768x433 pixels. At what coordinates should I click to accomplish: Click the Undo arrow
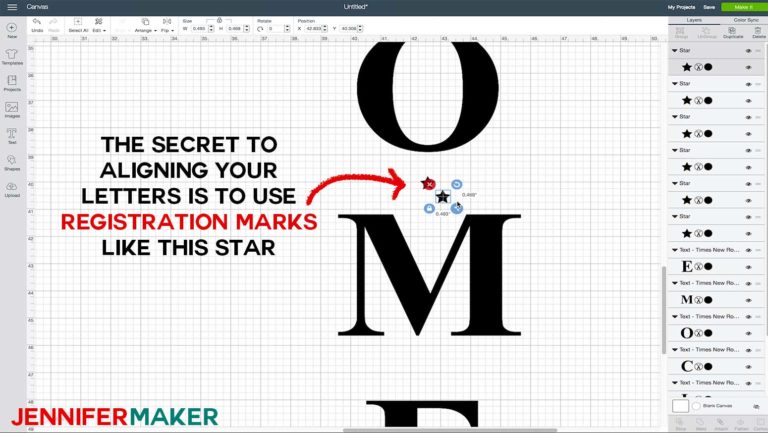point(37,22)
